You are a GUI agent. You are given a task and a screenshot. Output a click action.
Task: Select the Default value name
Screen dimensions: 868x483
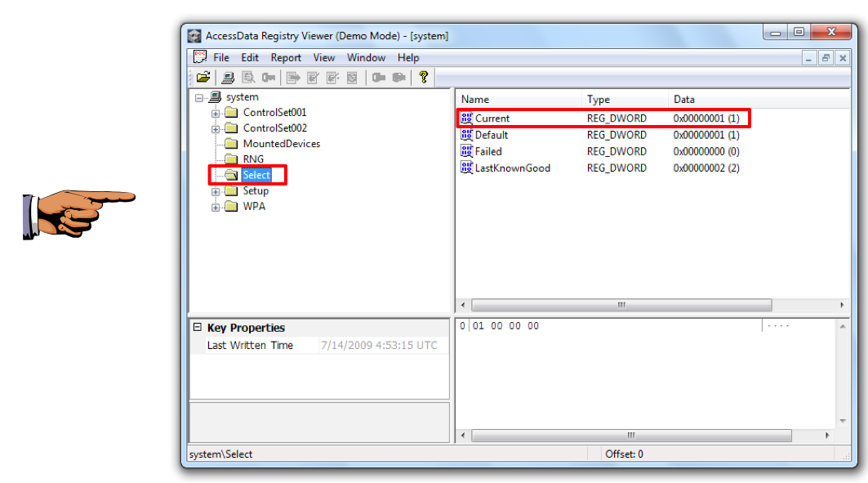[x=491, y=135]
